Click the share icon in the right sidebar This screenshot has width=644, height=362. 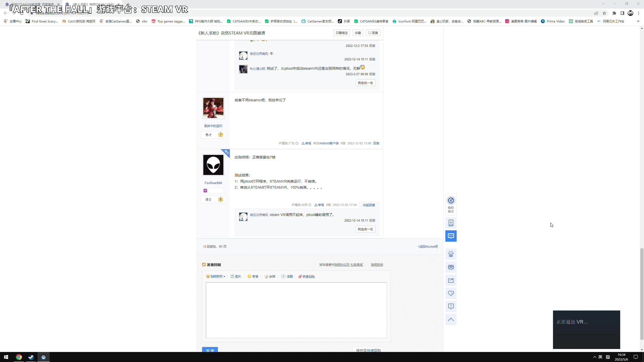(x=451, y=280)
